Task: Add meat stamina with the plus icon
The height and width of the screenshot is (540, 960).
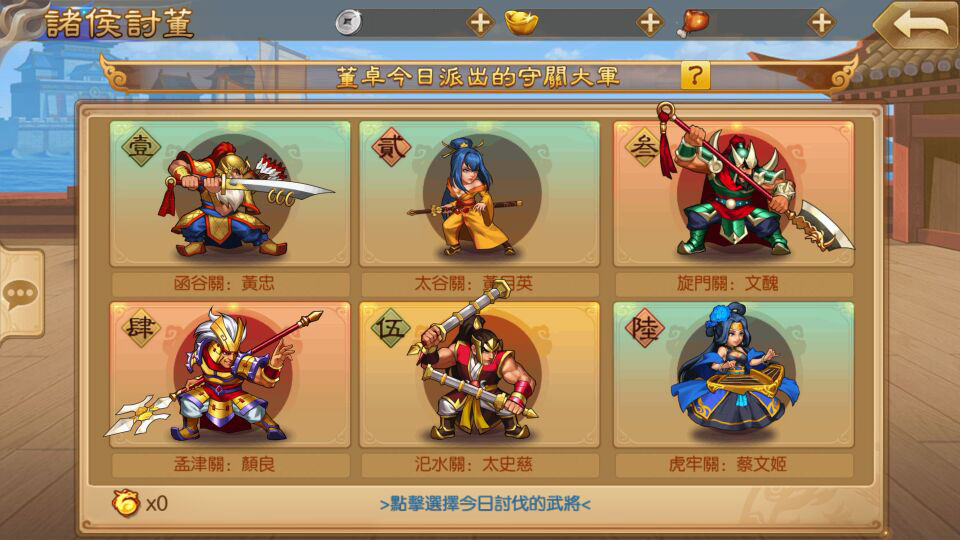Action: point(821,23)
